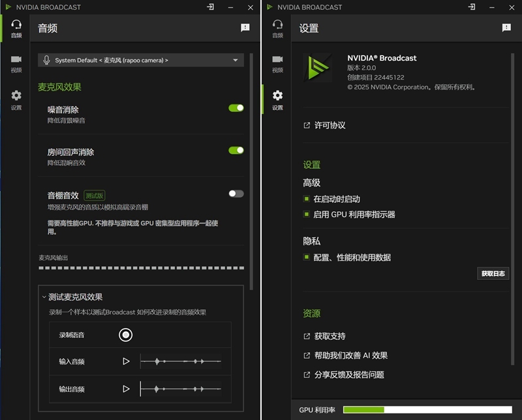Open the 许可协议 link
Screen dimensions: 522x420
point(329,125)
